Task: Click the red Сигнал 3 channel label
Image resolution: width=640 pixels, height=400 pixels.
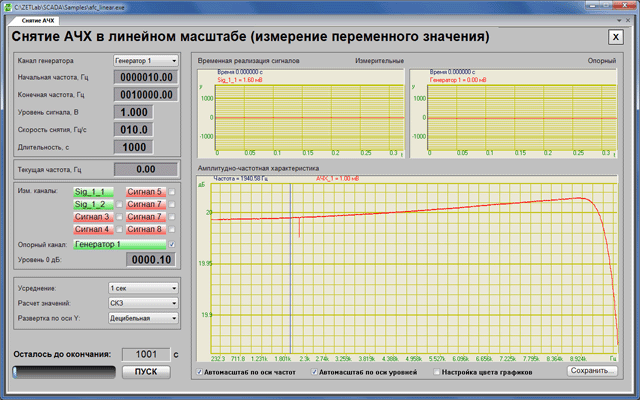Action: click(93, 217)
